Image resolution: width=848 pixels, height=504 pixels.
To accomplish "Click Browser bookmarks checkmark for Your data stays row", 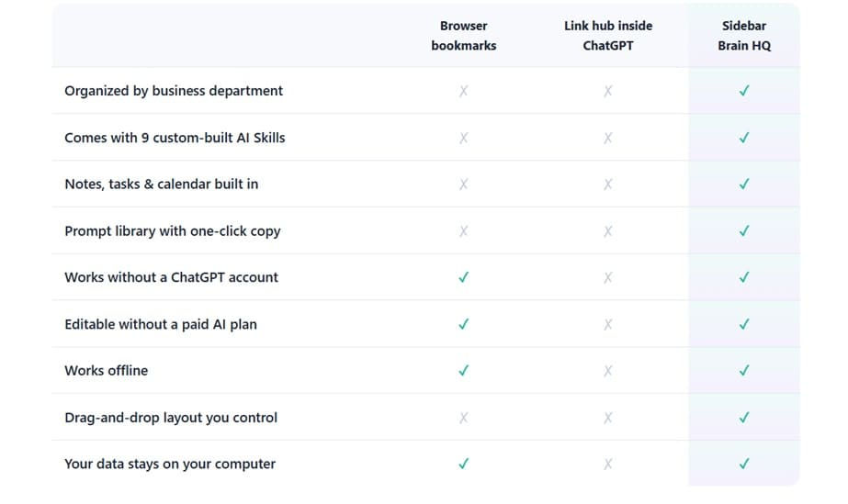I will [463, 464].
